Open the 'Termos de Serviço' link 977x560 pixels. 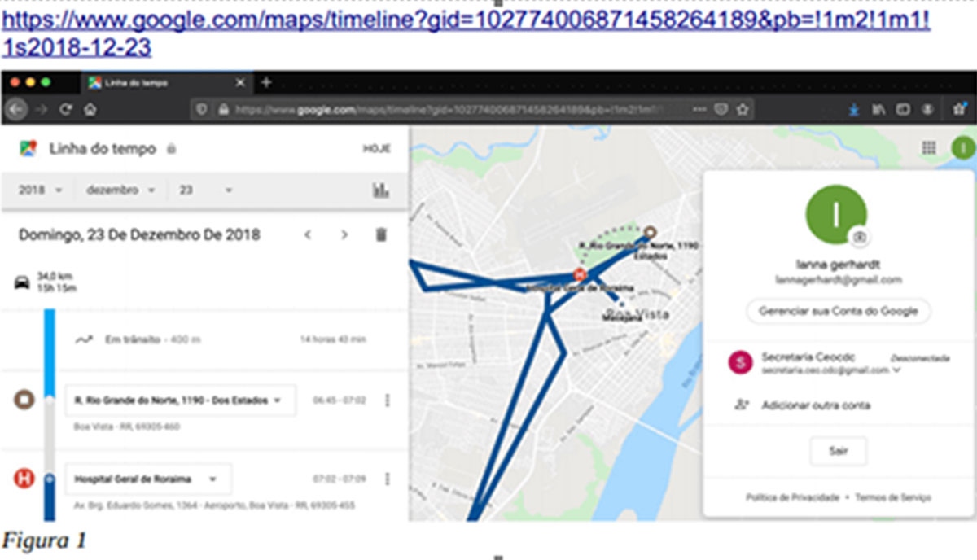pyautogui.click(x=892, y=497)
